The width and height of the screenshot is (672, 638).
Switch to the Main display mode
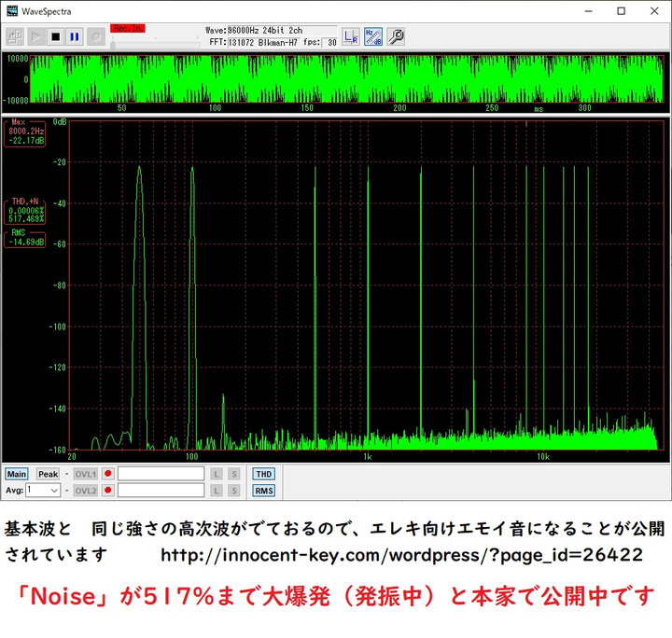(17, 474)
